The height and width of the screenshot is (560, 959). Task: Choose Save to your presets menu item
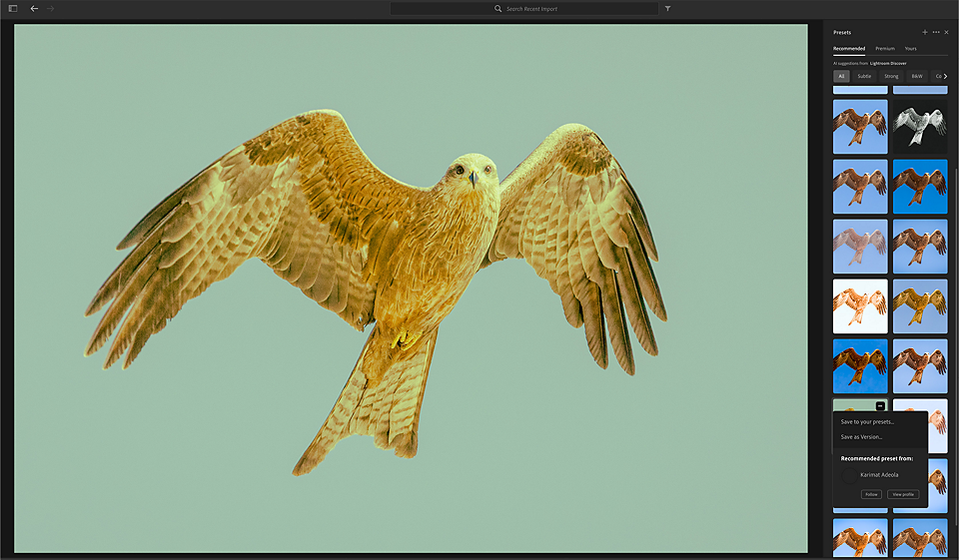point(867,422)
